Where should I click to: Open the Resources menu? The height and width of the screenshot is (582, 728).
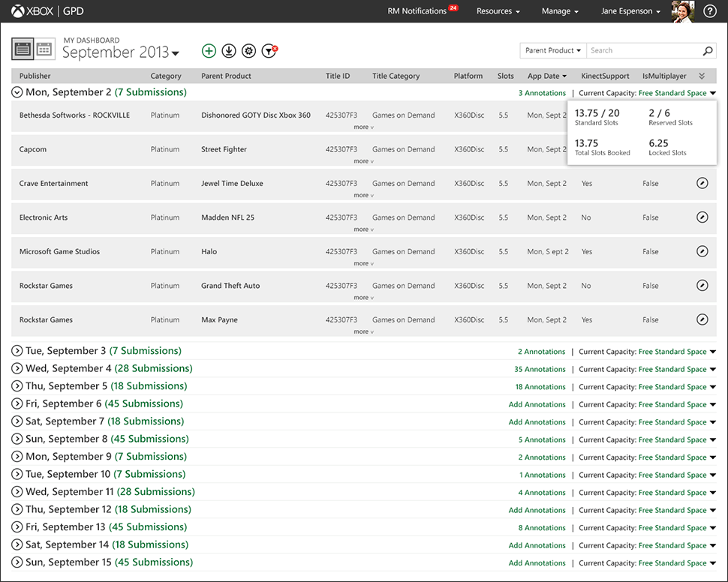pos(498,11)
